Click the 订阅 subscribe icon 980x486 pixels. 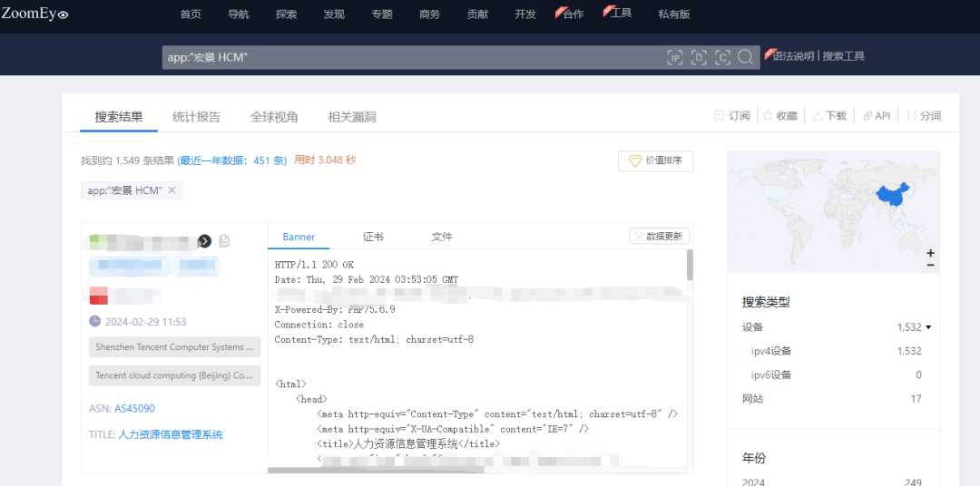720,115
